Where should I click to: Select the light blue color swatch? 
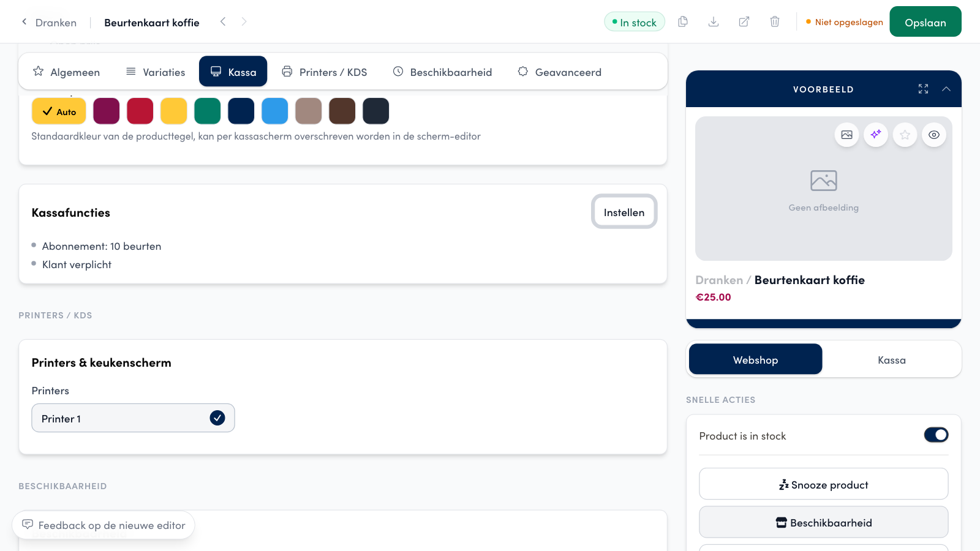click(275, 111)
